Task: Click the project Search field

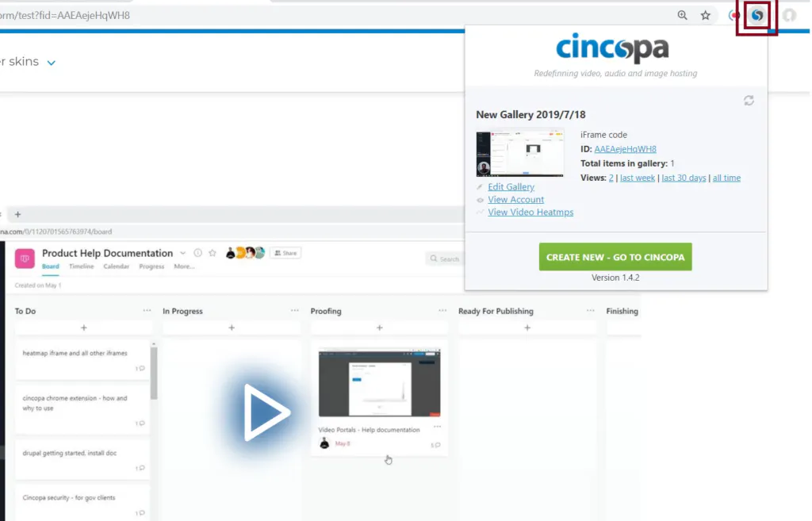Action: tap(446, 259)
